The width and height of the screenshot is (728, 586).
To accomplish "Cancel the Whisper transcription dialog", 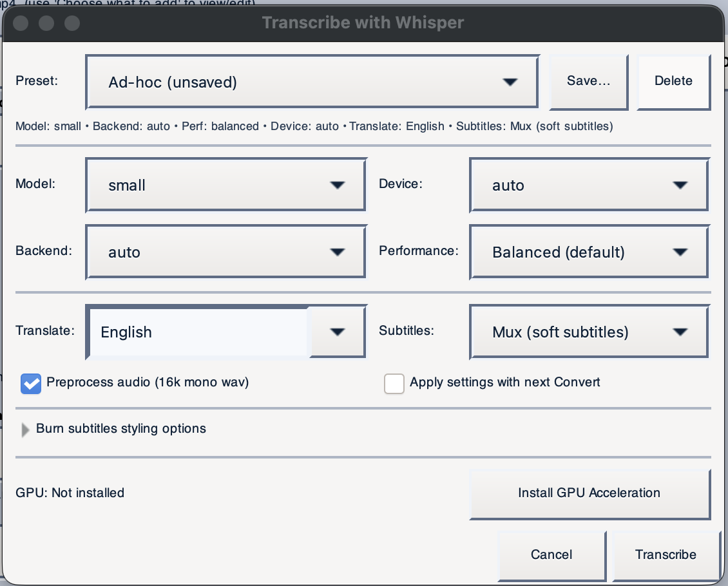I will (551, 554).
